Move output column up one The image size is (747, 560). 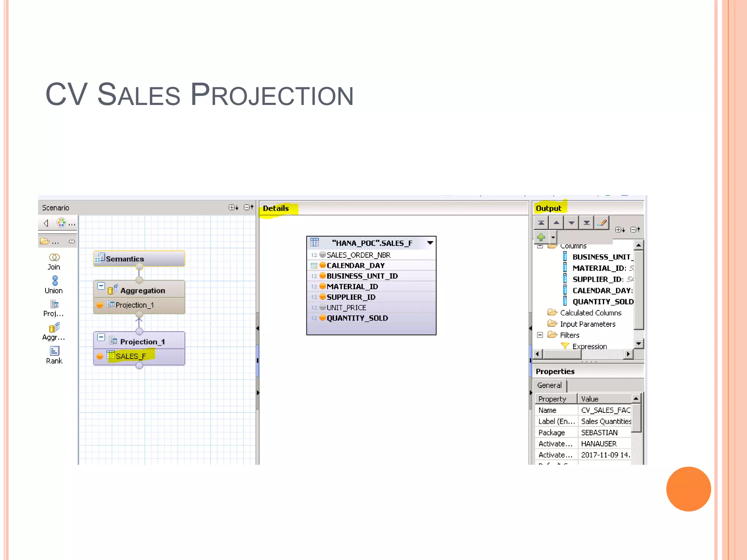pyautogui.click(x=556, y=223)
